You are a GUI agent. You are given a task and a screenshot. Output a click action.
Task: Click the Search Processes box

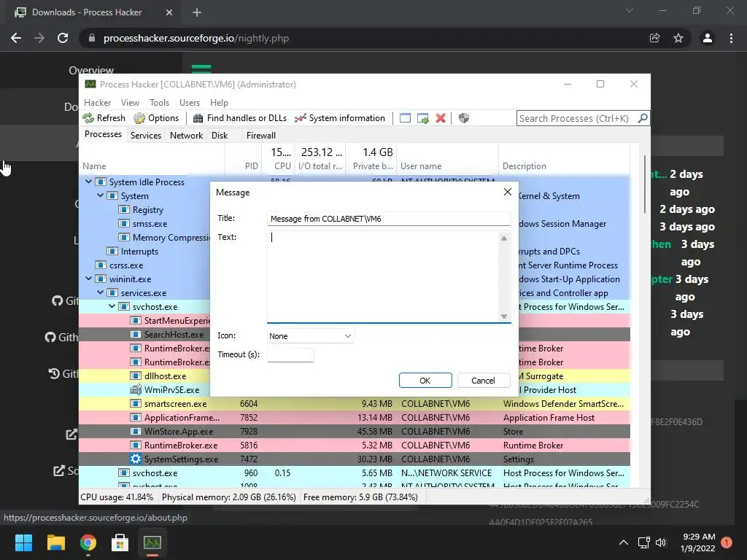click(x=576, y=118)
